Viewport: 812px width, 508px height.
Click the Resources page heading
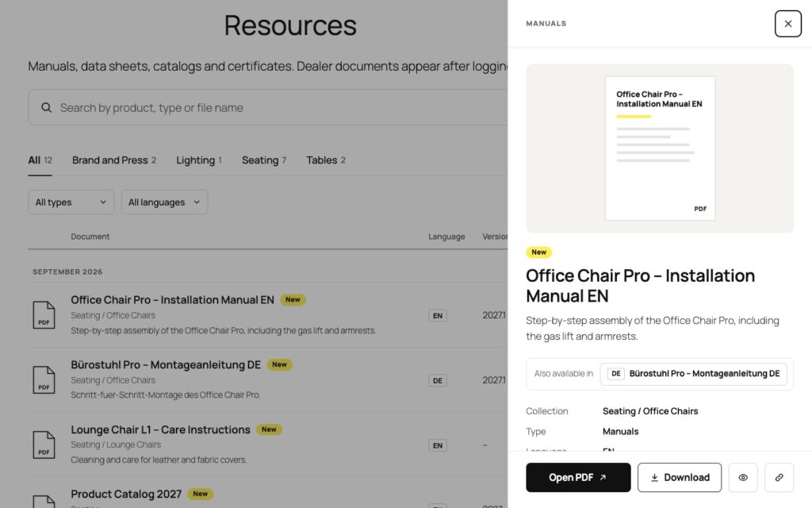pos(290,25)
